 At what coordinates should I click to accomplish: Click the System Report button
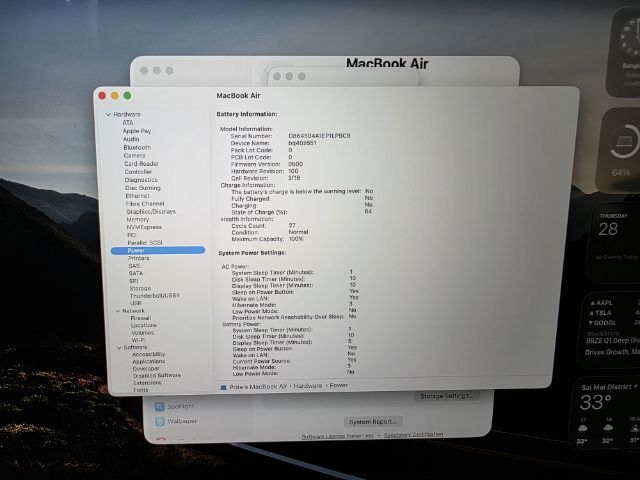(373, 422)
